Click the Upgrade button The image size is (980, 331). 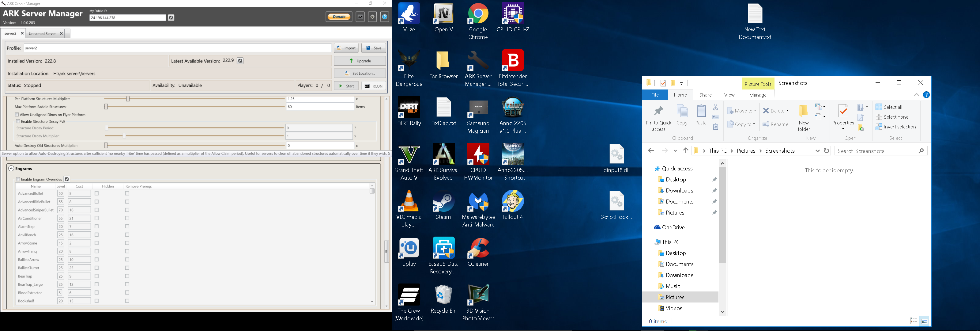click(360, 61)
